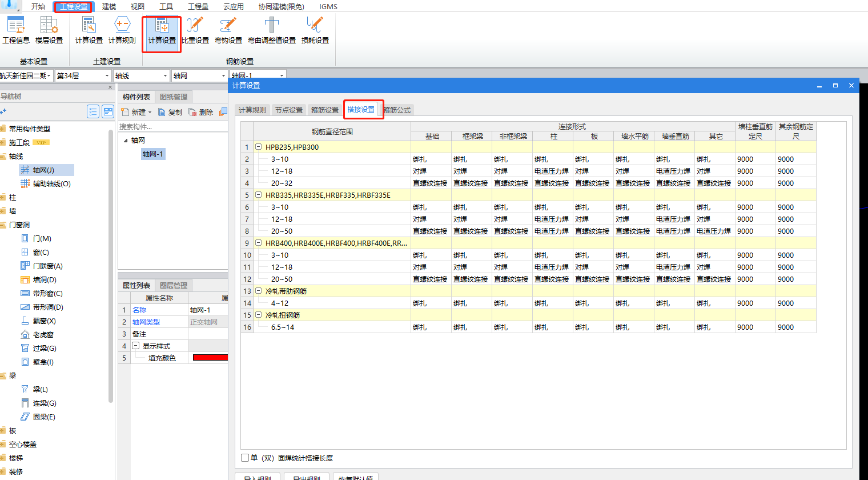Select 轴网-1 in the component list
The image size is (868, 480).
pyautogui.click(x=153, y=154)
